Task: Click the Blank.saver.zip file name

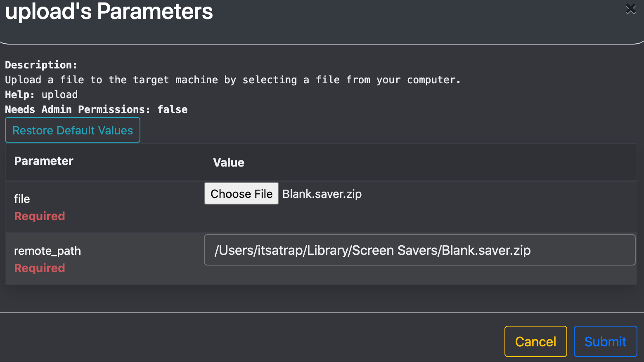Action: (x=322, y=194)
